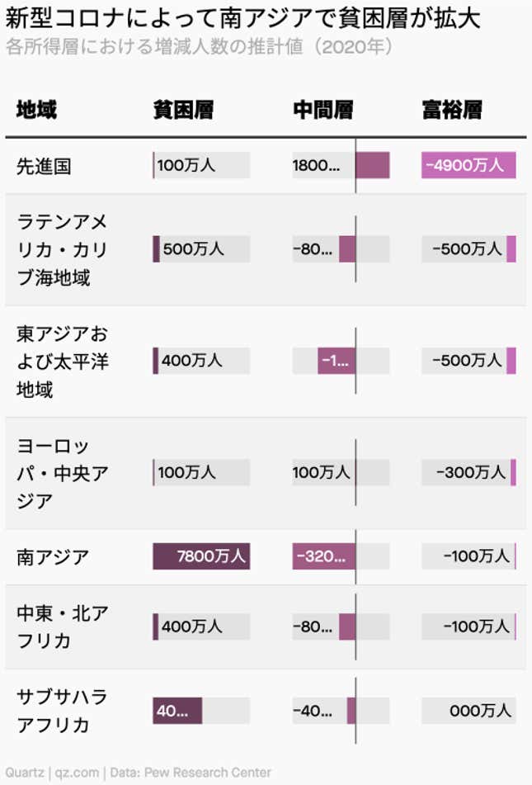
Task: Select the 南アジア row label
Action: [x=53, y=556]
